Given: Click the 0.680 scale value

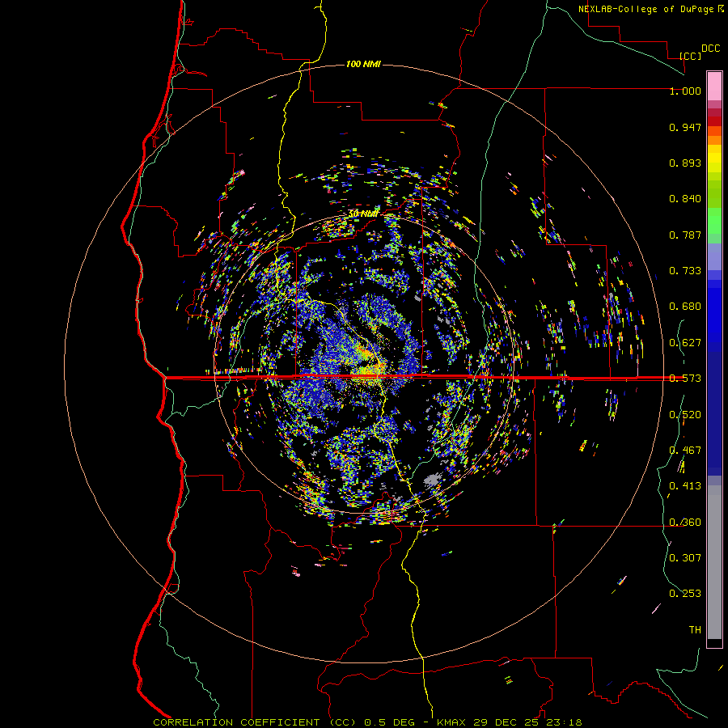Looking at the screenshot, I should coord(685,307).
